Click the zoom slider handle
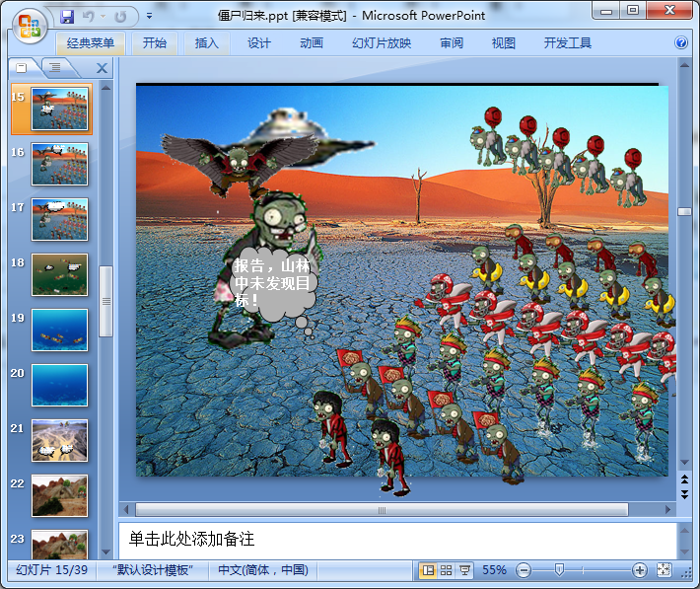Image resolution: width=700 pixels, height=589 pixels. pos(558,570)
